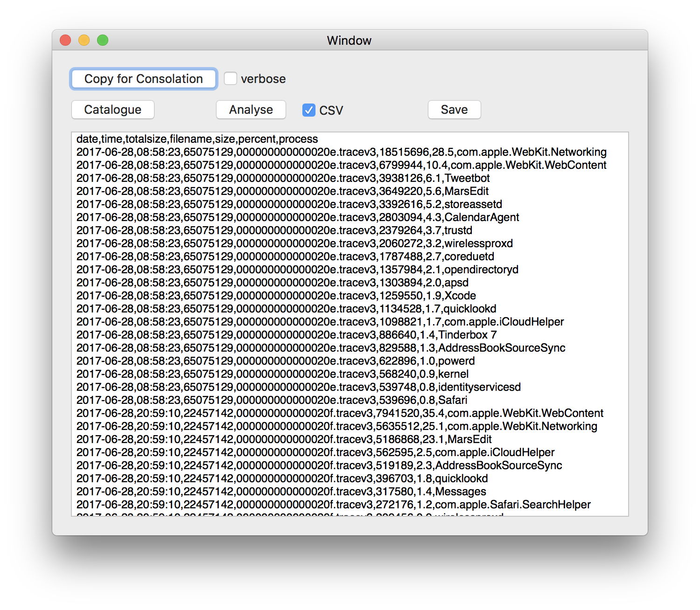700x610 pixels.
Task: Enable the verbose checkbox
Action: (x=231, y=79)
